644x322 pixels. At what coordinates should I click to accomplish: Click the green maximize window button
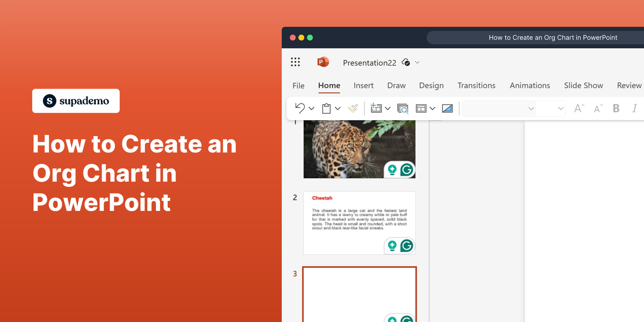click(310, 38)
